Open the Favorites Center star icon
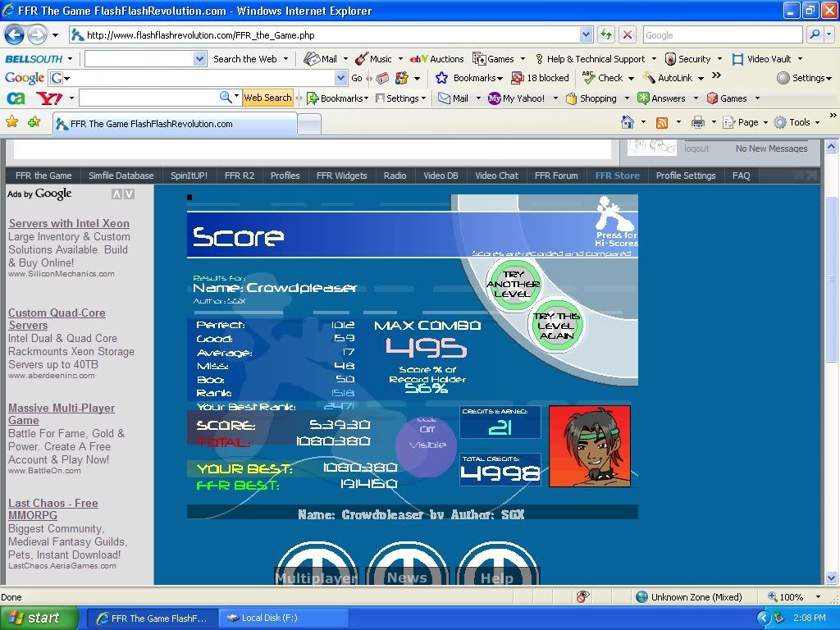 coord(12,122)
